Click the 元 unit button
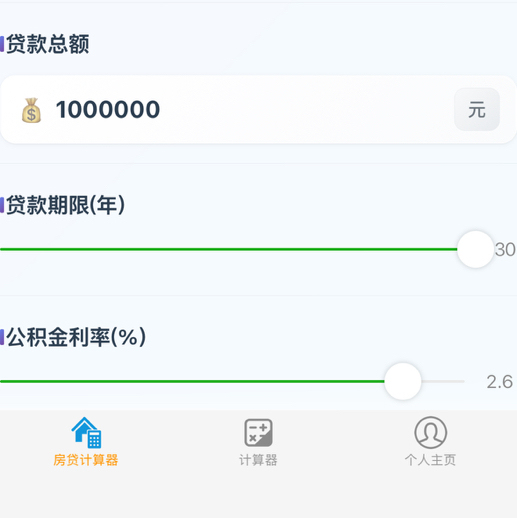517x518 pixels. point(477,109)
